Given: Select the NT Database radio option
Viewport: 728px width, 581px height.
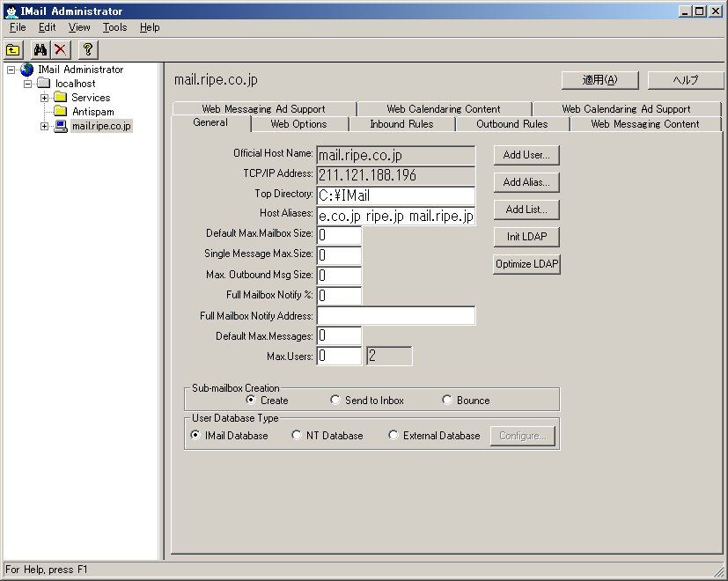Looking at the screenshot, I should click(x=296, y=435).
